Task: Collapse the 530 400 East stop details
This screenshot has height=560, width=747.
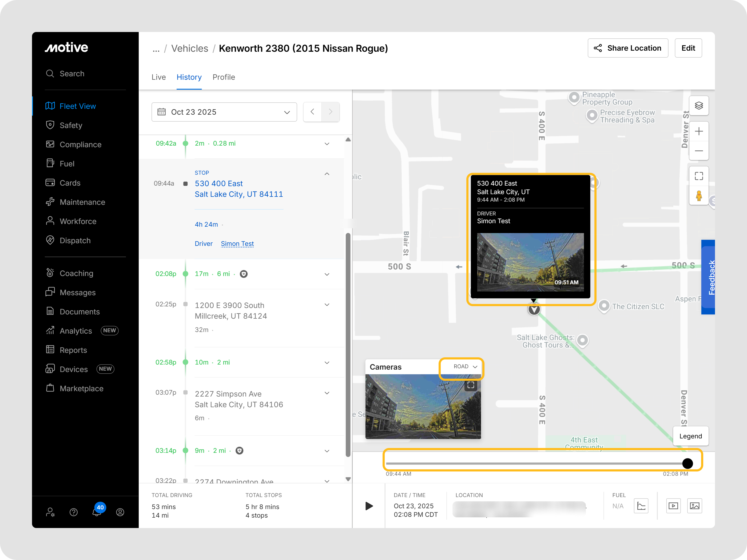Action: point(327,174)
